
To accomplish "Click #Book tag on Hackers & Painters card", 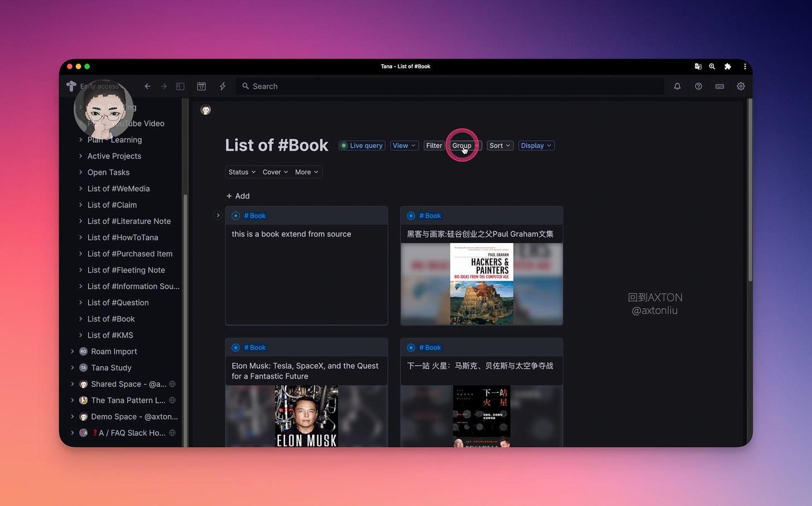I will coord(430,216).
